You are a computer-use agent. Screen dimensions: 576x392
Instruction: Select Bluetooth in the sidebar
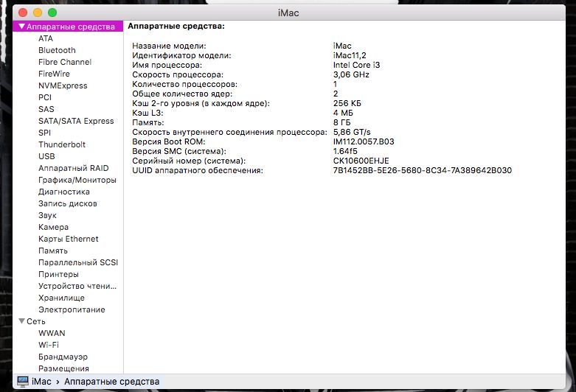click(x=57, y=50)
